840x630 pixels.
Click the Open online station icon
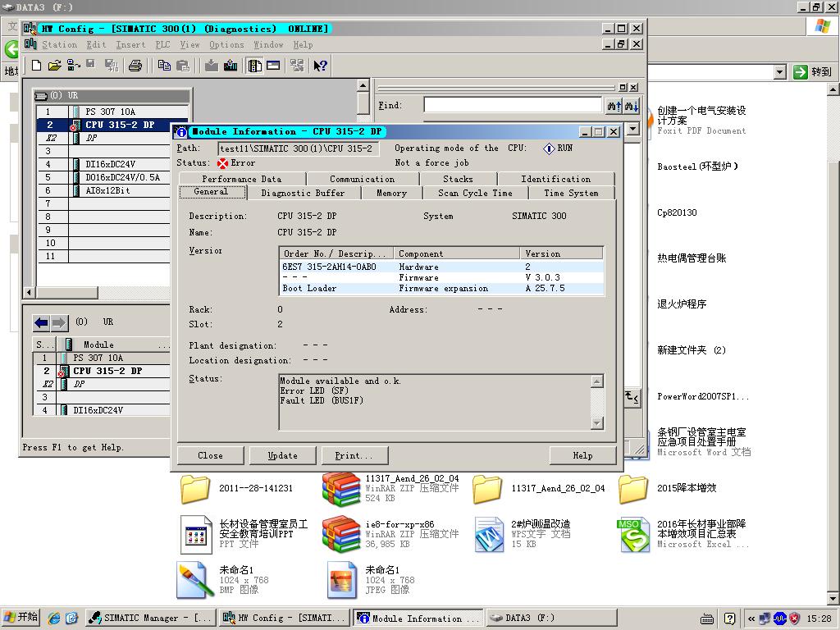coord(74,66)
